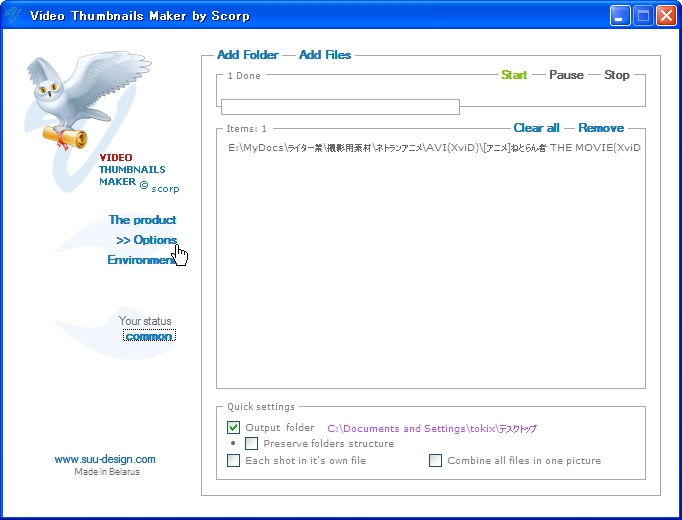Viewport: 682px width, 520px height.
Task: Visit www.suu-design.com website link
Action: click(105, 459)
